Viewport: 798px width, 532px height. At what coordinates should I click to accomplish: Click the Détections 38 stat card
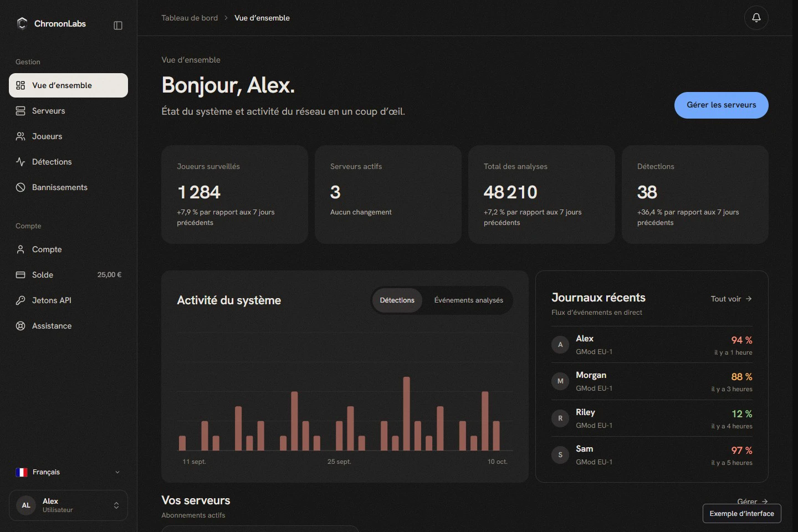(695, 195)
